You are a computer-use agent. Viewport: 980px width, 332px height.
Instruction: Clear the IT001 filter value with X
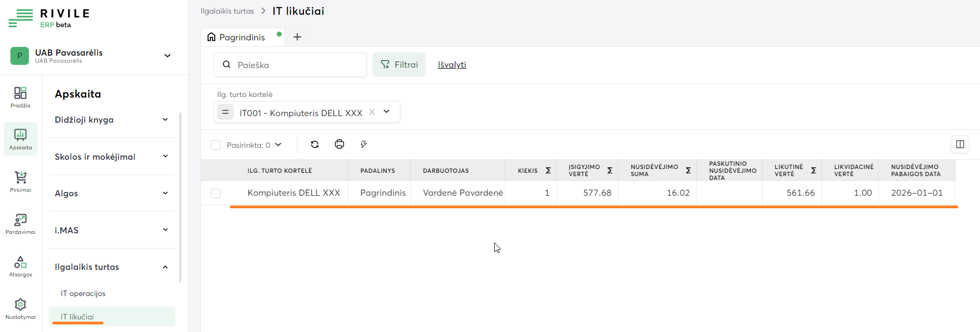click(372, 112)
